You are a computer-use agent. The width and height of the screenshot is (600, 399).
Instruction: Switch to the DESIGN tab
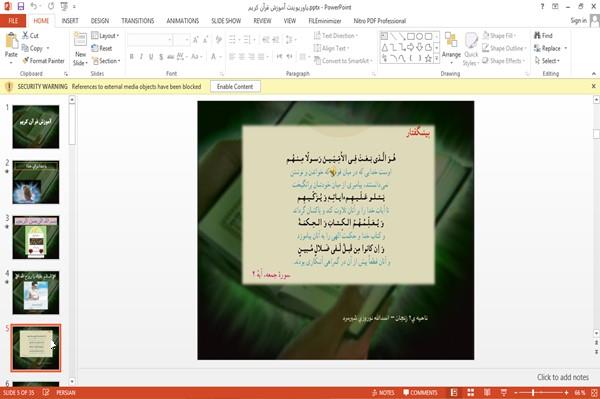100,21
